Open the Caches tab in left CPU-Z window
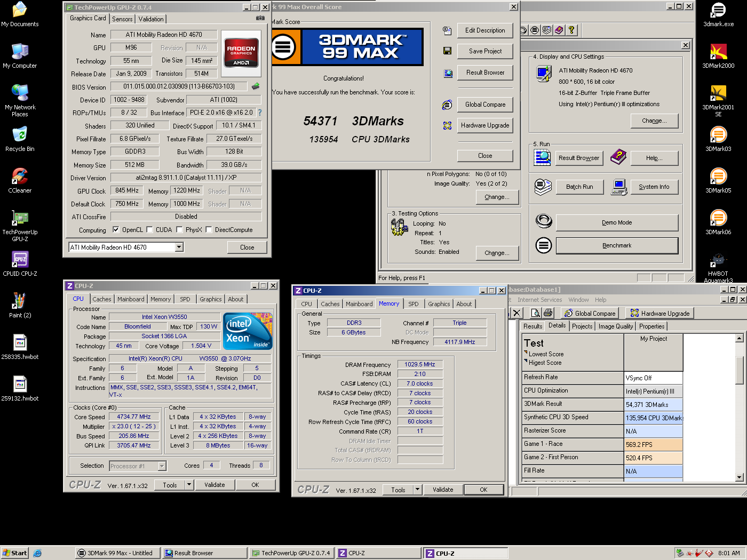747x560 pixels. tap(102, 299)
